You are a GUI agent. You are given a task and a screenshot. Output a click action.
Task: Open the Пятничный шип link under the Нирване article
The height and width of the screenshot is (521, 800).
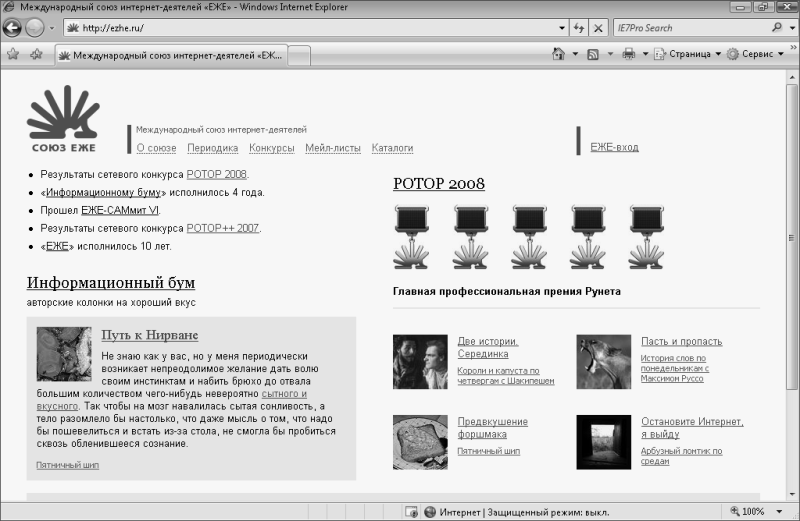(67, 465)
